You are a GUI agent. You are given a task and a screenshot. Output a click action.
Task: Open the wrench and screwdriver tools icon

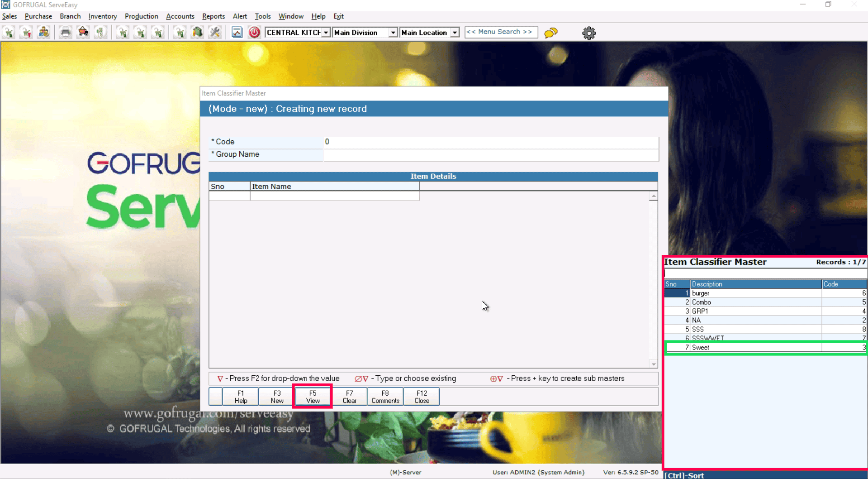(215, 33)
